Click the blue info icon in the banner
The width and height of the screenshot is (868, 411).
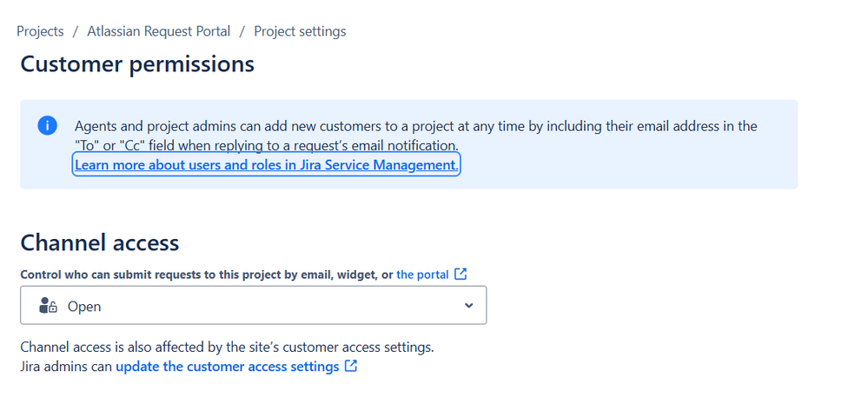[x=48, y=126]
